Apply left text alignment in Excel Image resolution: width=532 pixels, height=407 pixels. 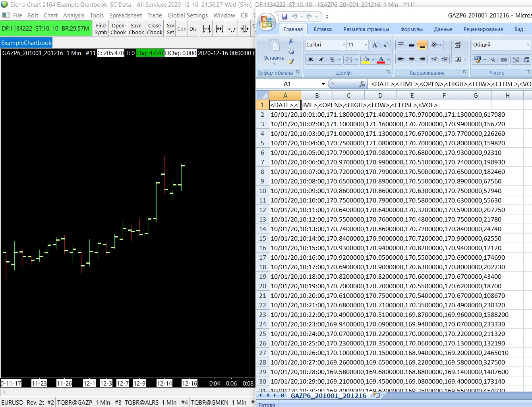(401, 59)
